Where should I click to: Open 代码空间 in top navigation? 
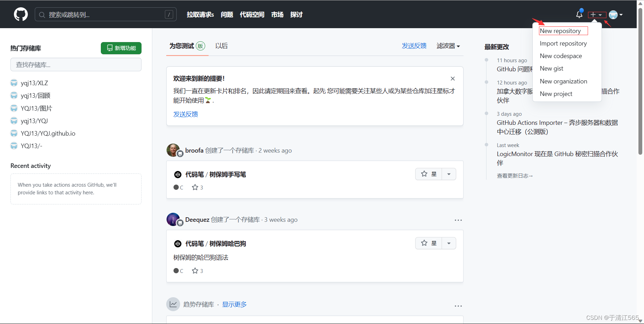coord(252,15)
